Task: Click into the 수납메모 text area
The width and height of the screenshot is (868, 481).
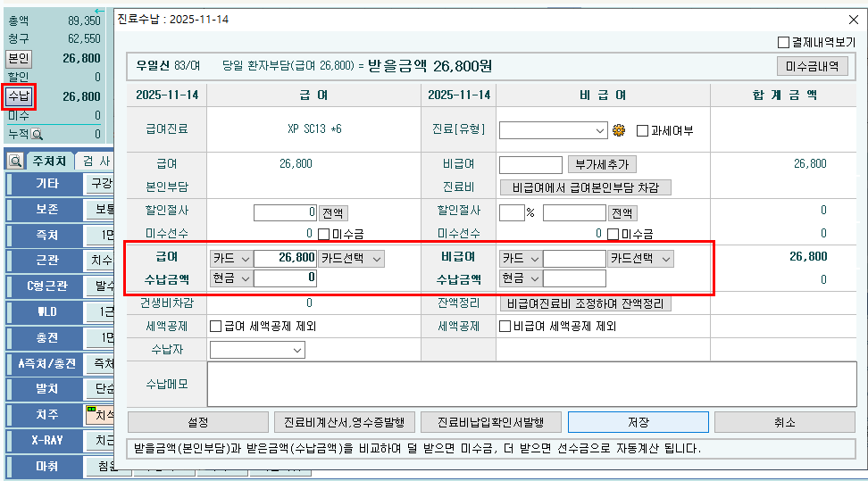Action: [532, 384]
